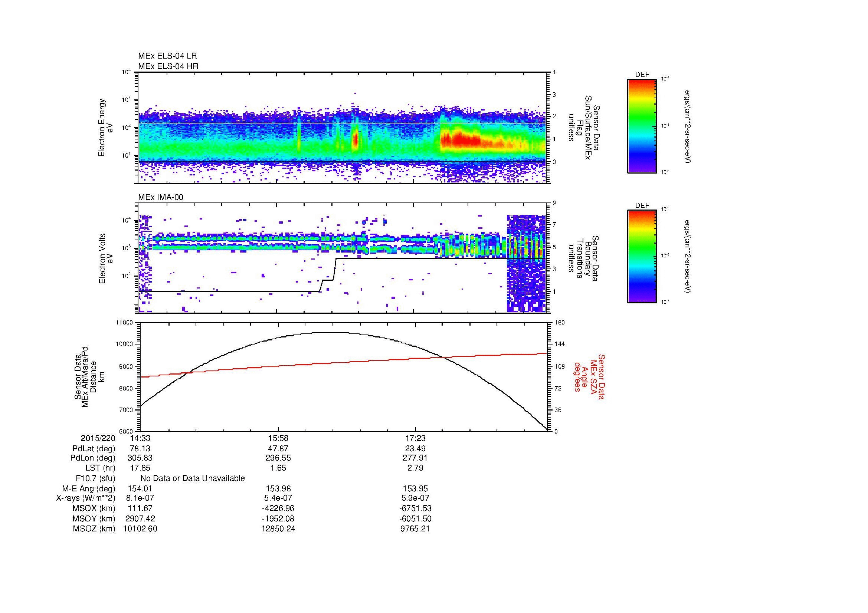Click the 'MEx ELS-04 HR' plot title

(x=168, y=66)
